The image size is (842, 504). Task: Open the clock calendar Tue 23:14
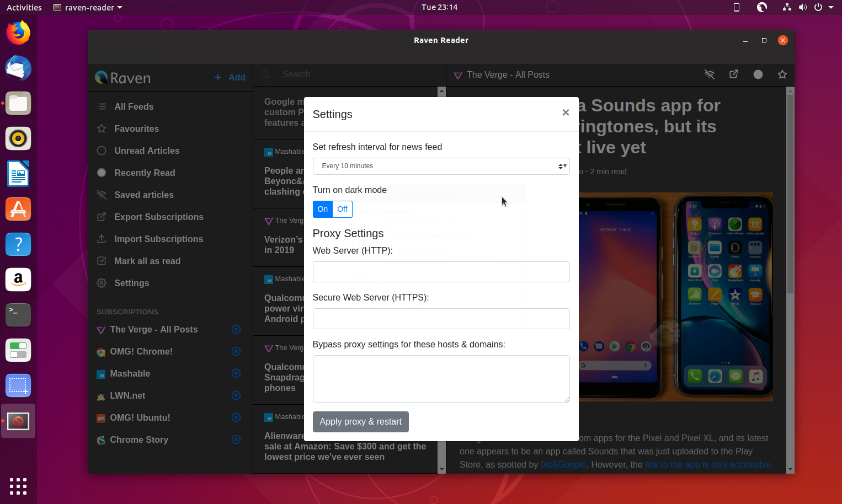[439, 7]
